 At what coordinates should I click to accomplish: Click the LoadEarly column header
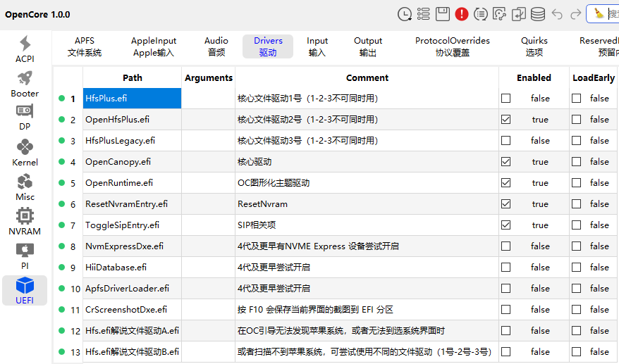pyautogui.click(x=594, y=77)
